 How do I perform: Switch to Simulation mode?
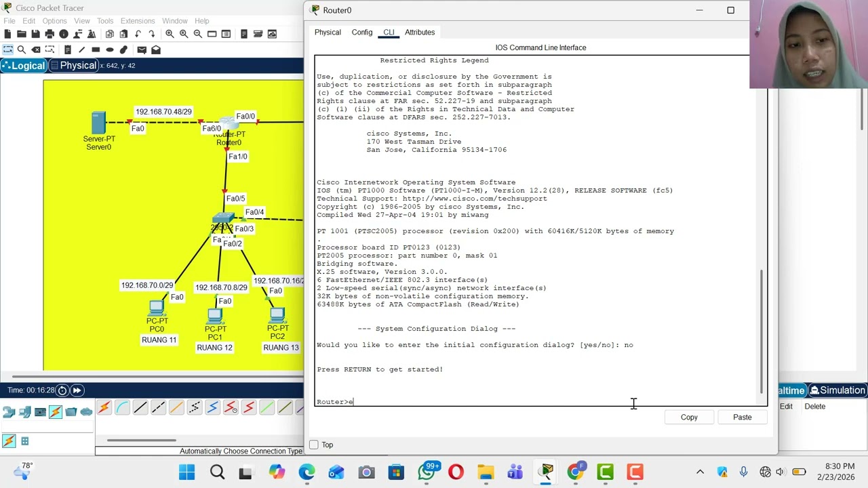[837, 390]
